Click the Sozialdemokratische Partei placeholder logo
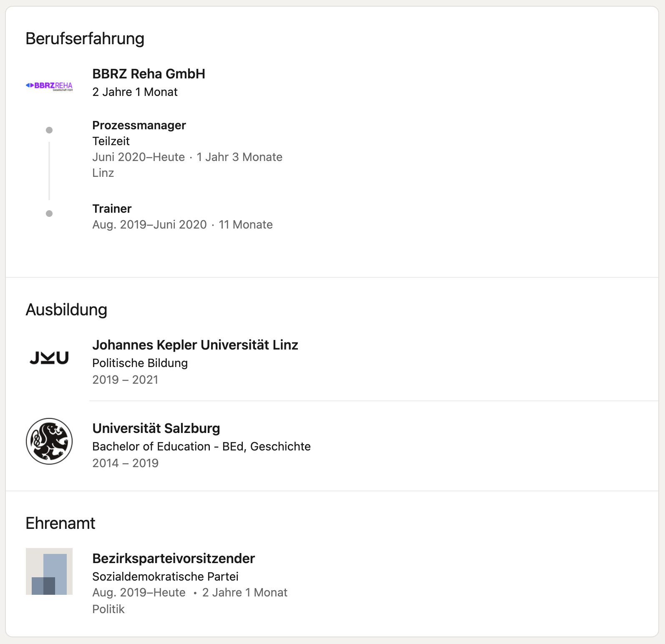This screenshot has width=665, height=644. [x=49, y=571]
